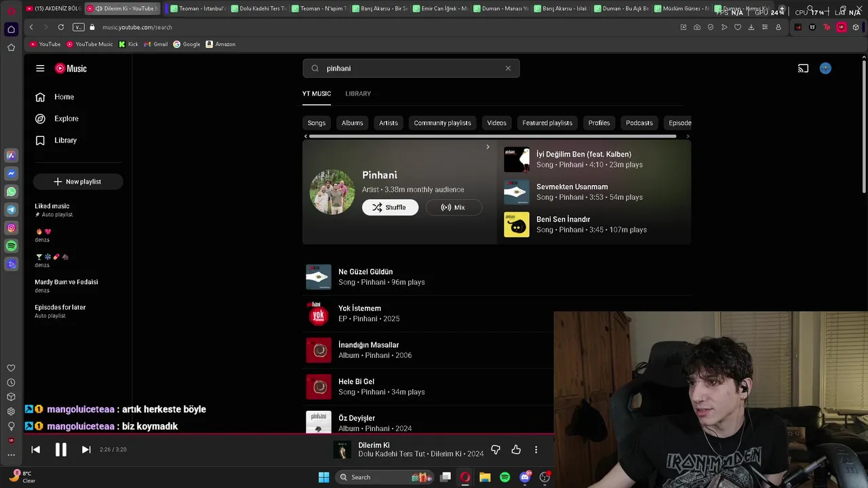
Task: Expand the Pinhani top result chevron
Action: tap(488, 147)
